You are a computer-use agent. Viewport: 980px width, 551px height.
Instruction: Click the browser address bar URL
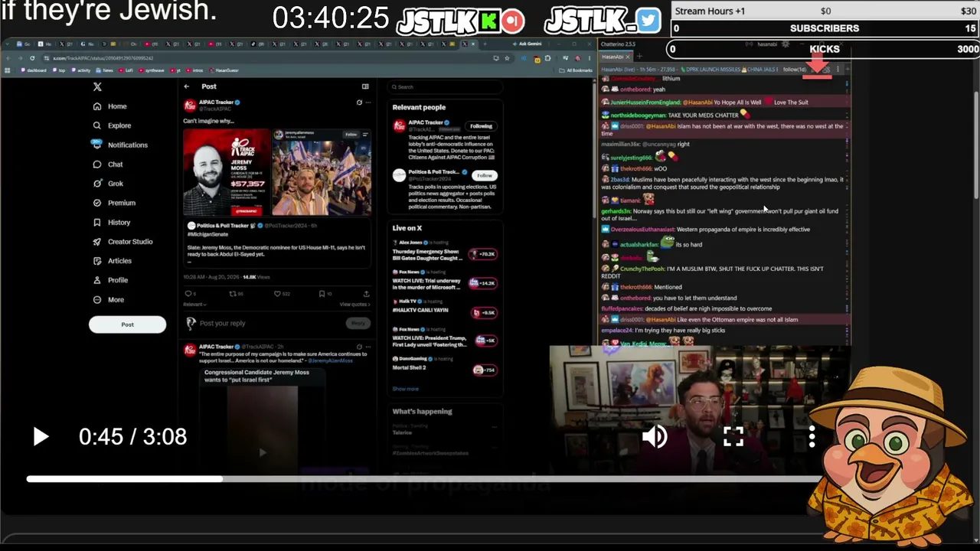click(103, 58)
